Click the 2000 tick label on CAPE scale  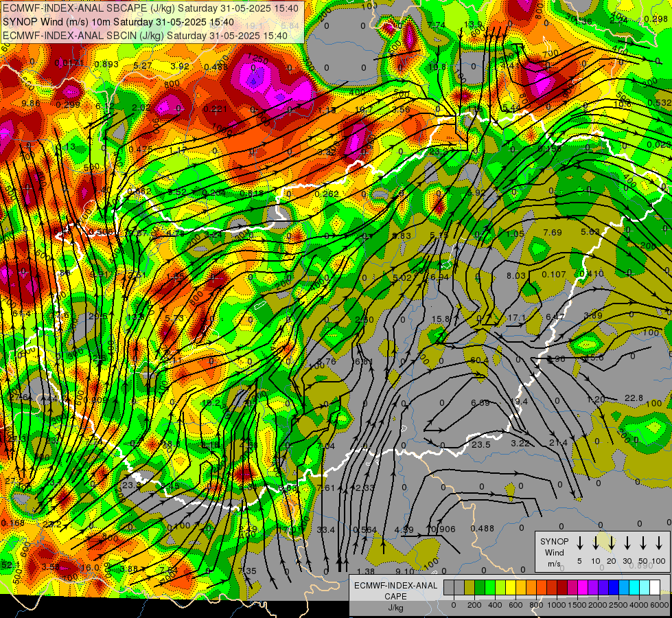click(599, 605)
